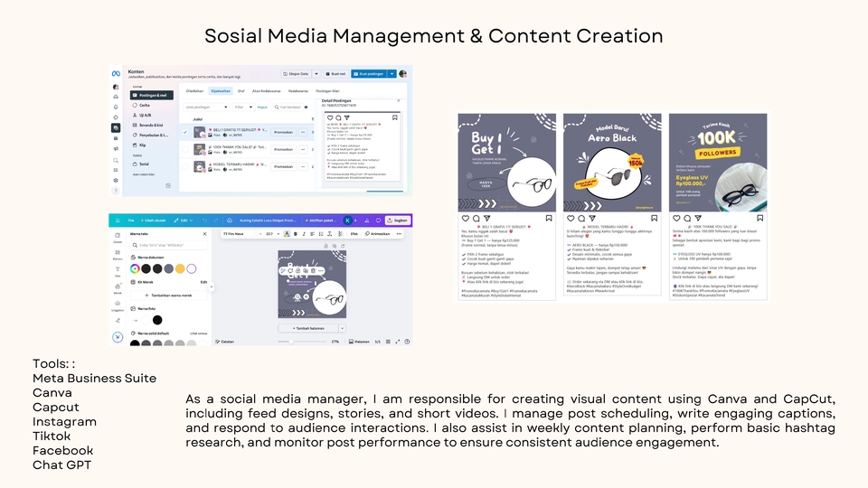Uncheck the BELI 1 GRATIS 1 post checkbox
Screen dimensions: 868x488
[186, 132]
